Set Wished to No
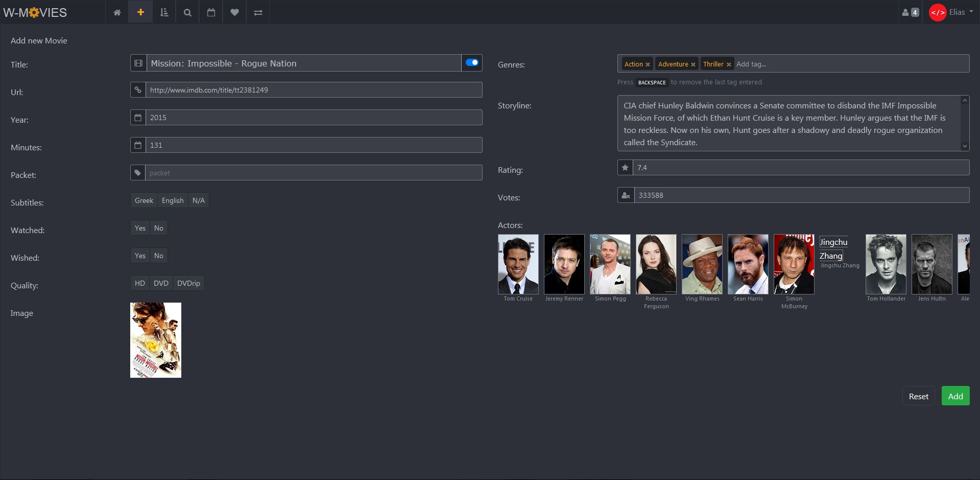Image resolution: width=980 pixels, height=480 pixels. [159, 256]
